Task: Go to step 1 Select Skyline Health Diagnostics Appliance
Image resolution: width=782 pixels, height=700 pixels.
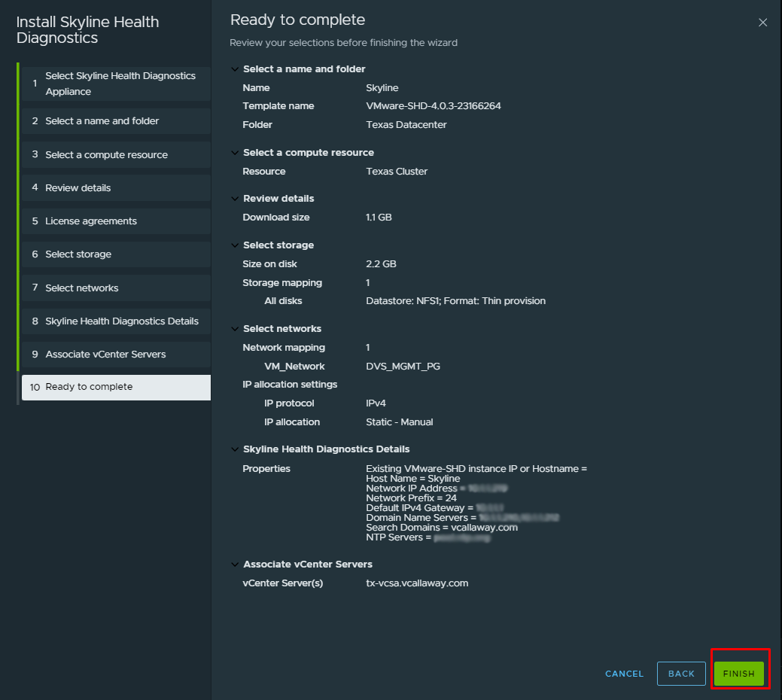Action: point(116,84)
